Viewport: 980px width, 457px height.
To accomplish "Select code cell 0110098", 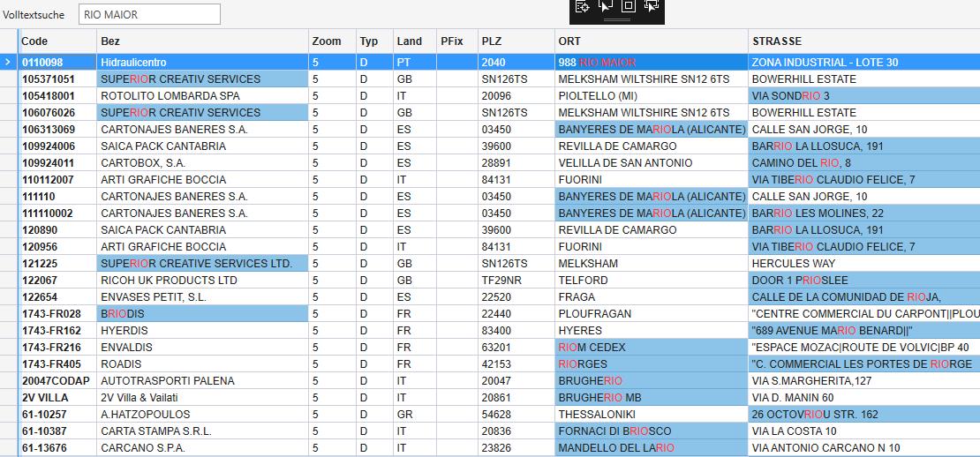I will (57, 63).
